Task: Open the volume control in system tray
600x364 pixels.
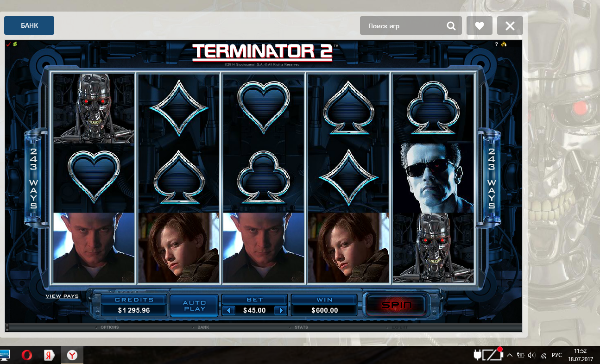Action: [531, 355]
